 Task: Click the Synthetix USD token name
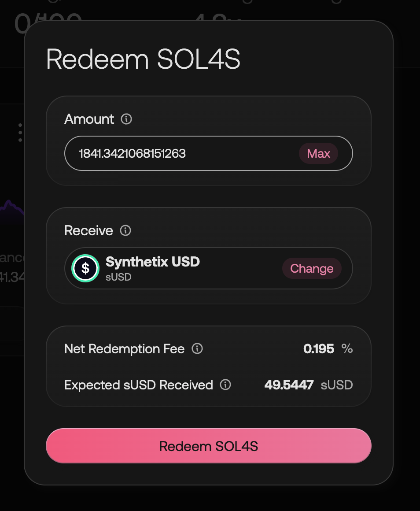(153, 262)
